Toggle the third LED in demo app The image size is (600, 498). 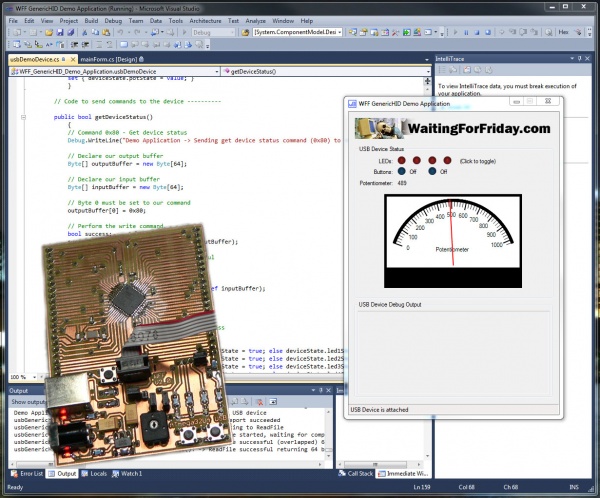pos(432,160)
